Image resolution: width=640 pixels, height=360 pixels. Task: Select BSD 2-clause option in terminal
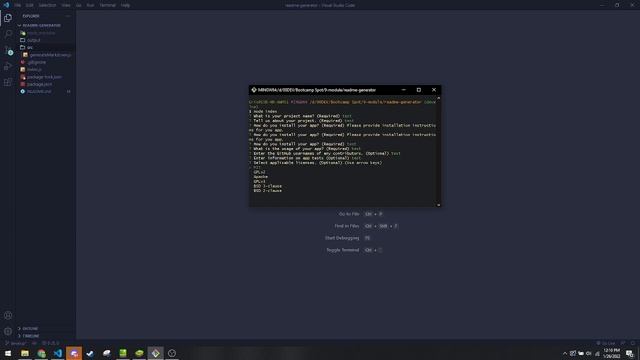coord(267,191)
